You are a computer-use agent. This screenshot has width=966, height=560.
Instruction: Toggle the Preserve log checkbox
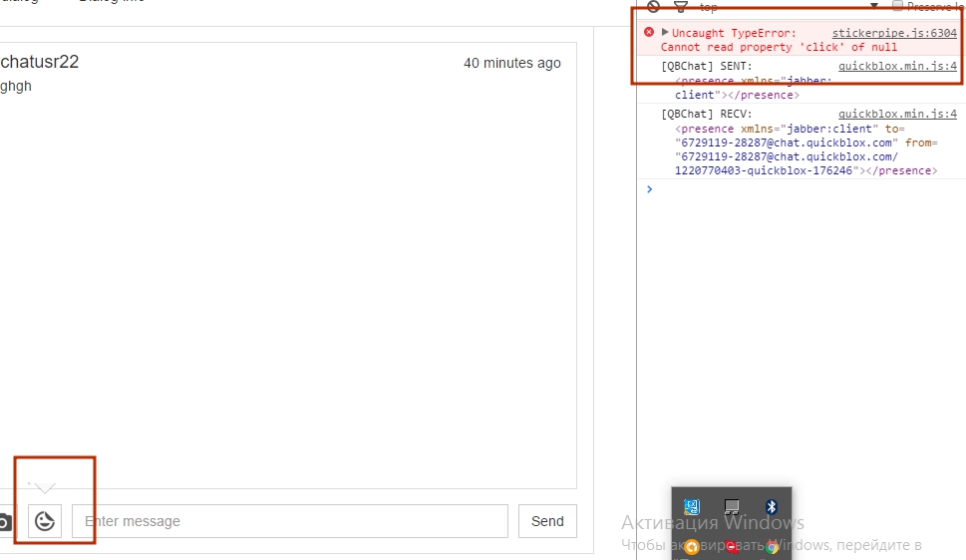tap(897, 6)
